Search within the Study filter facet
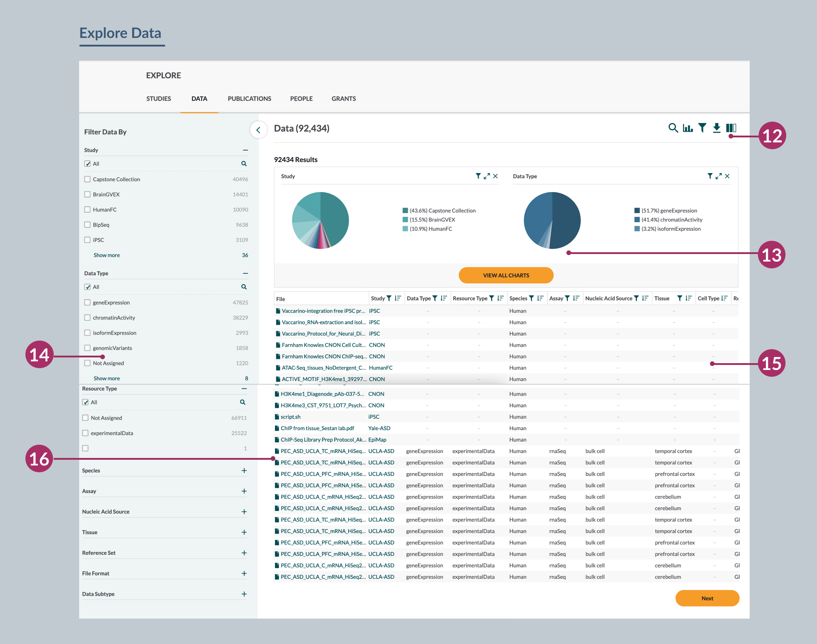Image resolution: width=817 pixels, height=644 pixels. tap(244, 164)
